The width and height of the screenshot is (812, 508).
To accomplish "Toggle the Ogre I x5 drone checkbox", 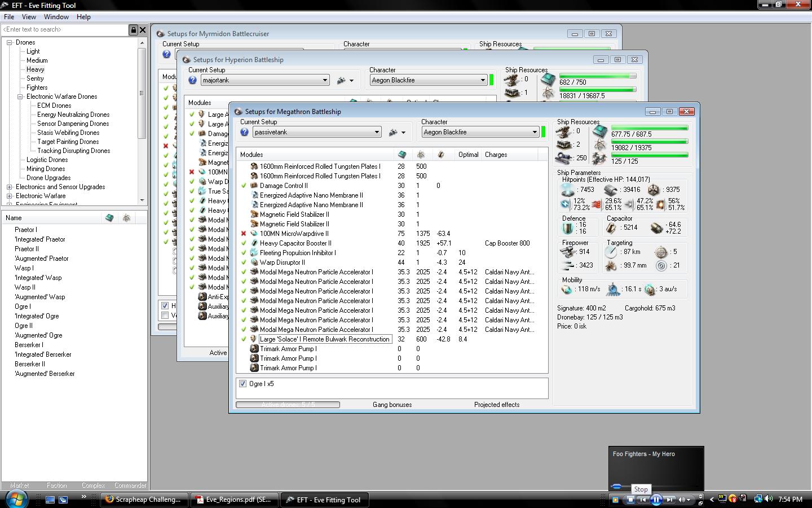I will click(243, 384).
